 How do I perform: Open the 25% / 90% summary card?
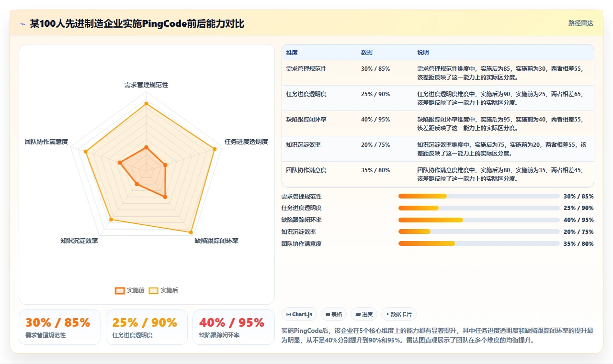147,327
